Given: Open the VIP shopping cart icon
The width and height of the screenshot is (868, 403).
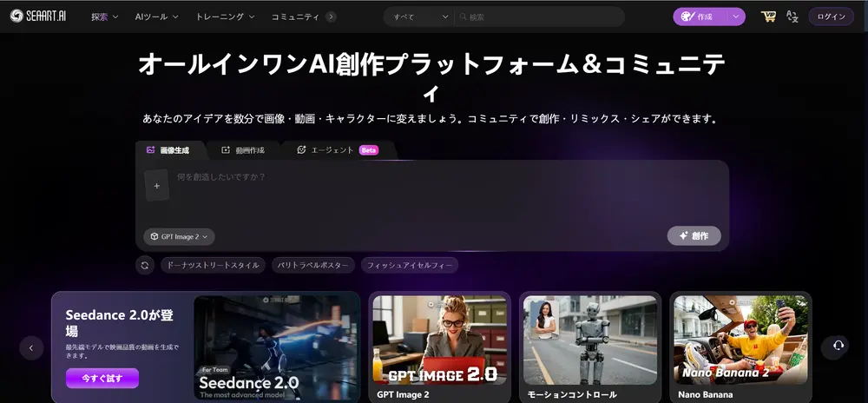Looking at the screenshot, I should tap(768, 16).
